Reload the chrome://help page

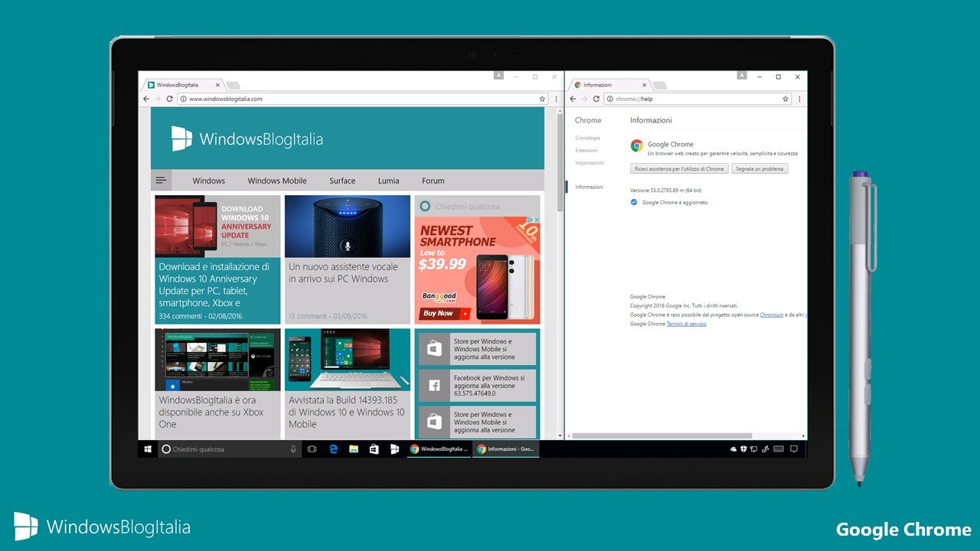click(596, 99)
